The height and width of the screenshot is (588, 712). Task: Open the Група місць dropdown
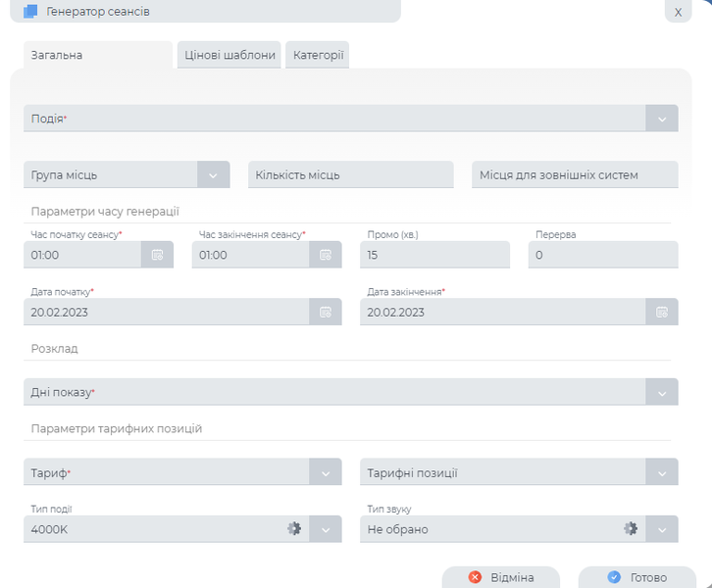click(213, 175)
